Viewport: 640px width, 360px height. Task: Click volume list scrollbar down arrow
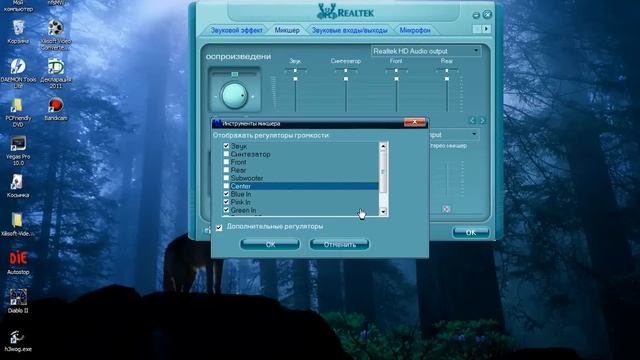tap(383, 211)
